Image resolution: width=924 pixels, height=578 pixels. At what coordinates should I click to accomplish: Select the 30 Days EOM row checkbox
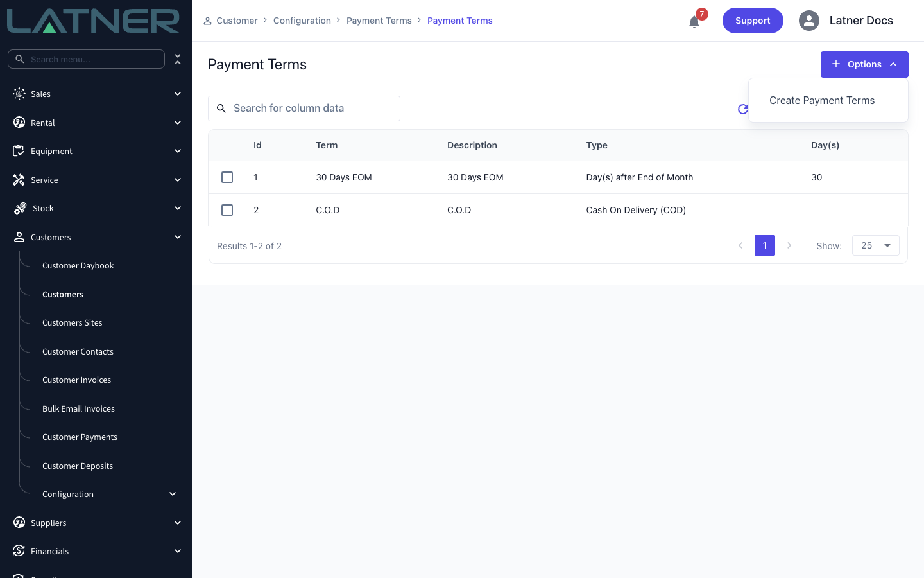(x=227, y=177)
